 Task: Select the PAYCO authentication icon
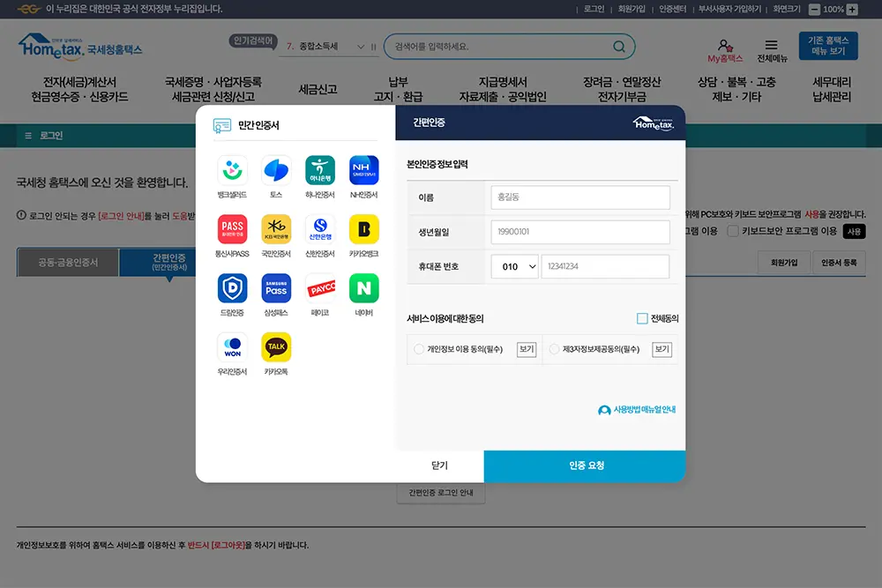pos(320,289)
